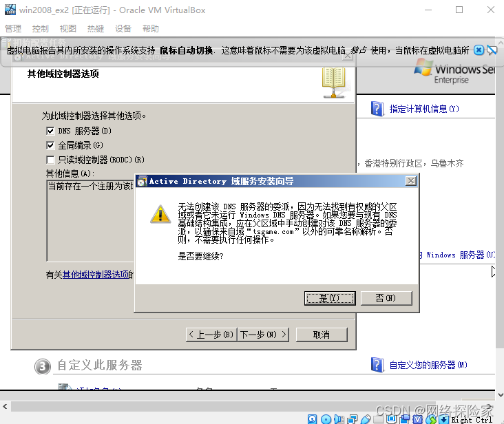504x424 pixels.
Task: Click the 香港特别行政区，乌鲁木齐 time zone text
Action: click(x=414, y=164)
